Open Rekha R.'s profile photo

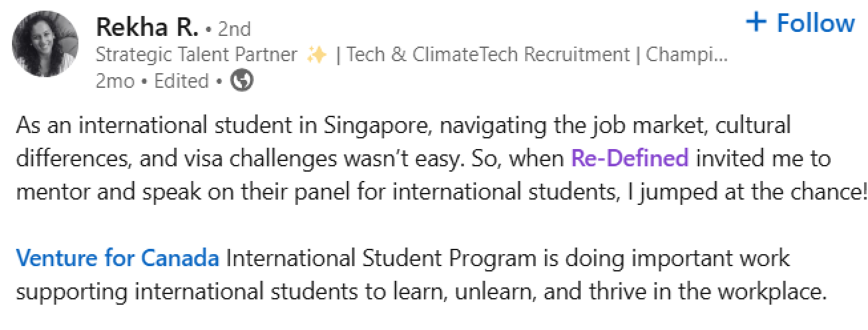[45, 44]
